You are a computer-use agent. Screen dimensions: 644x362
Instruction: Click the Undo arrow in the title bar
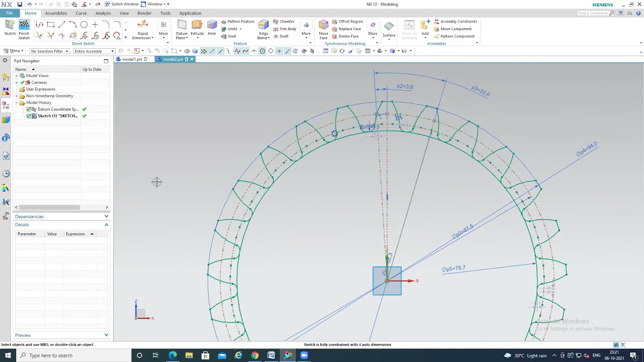click(x=29, y=4)
